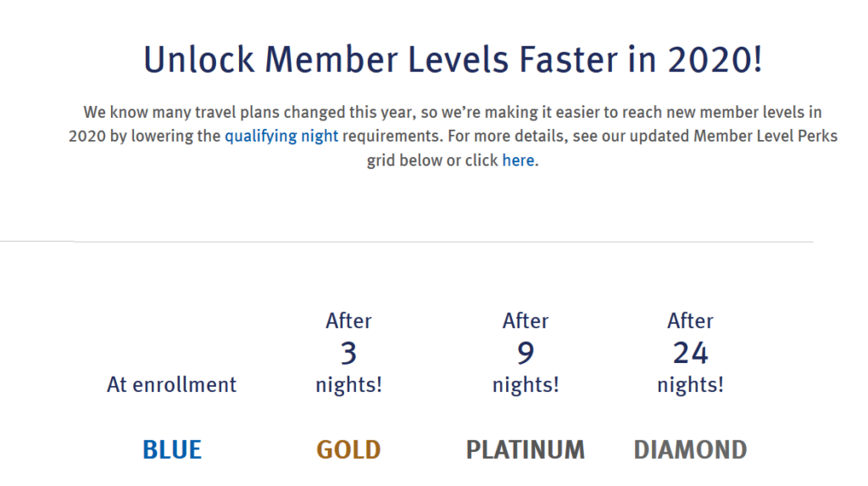Click the horizontal divider line below the intro
Image resolution: width=868 pixels, height=486 pixels.
tap(406, 242)
